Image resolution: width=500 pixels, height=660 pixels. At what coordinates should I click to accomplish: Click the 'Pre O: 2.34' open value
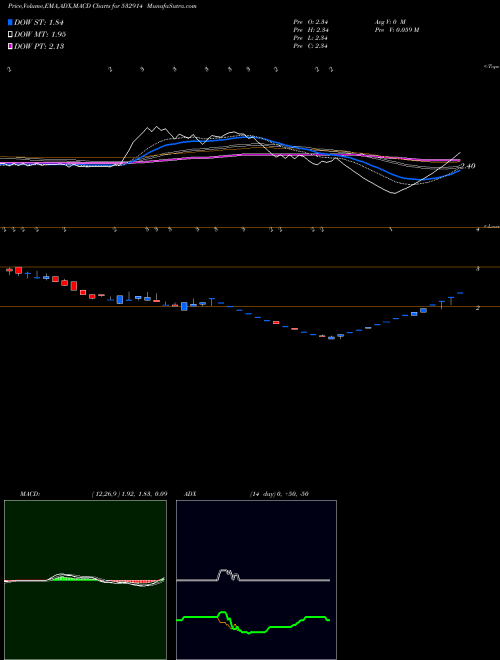pyautogui.click(x=311, y=21)
